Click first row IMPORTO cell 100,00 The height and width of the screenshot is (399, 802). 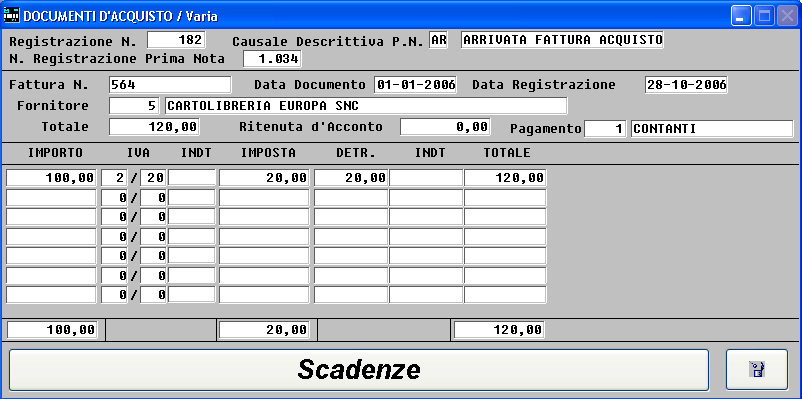pyautogui.click(x=51, y=178)
